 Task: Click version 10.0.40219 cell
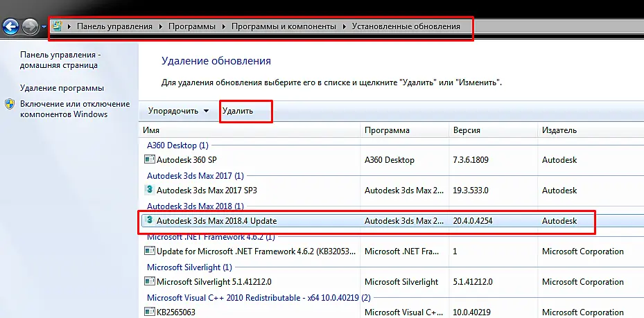(472, 312)
